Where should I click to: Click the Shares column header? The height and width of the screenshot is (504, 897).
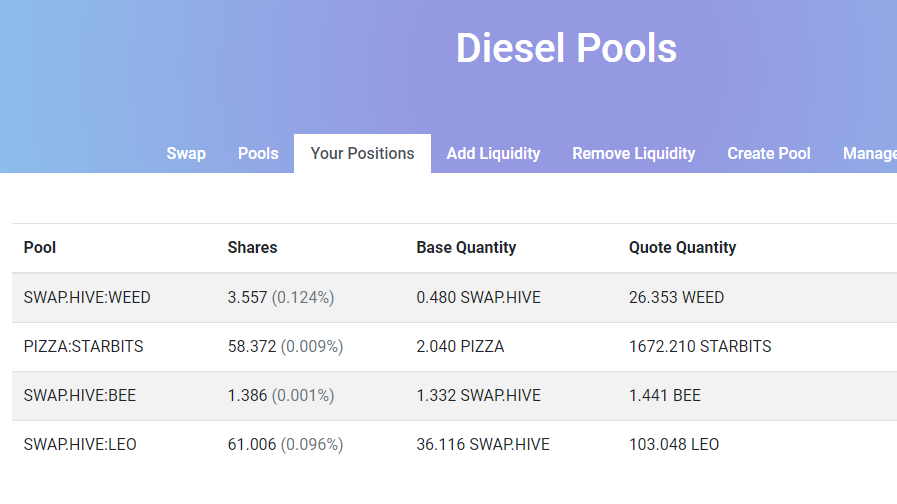(x=252, y=248)
